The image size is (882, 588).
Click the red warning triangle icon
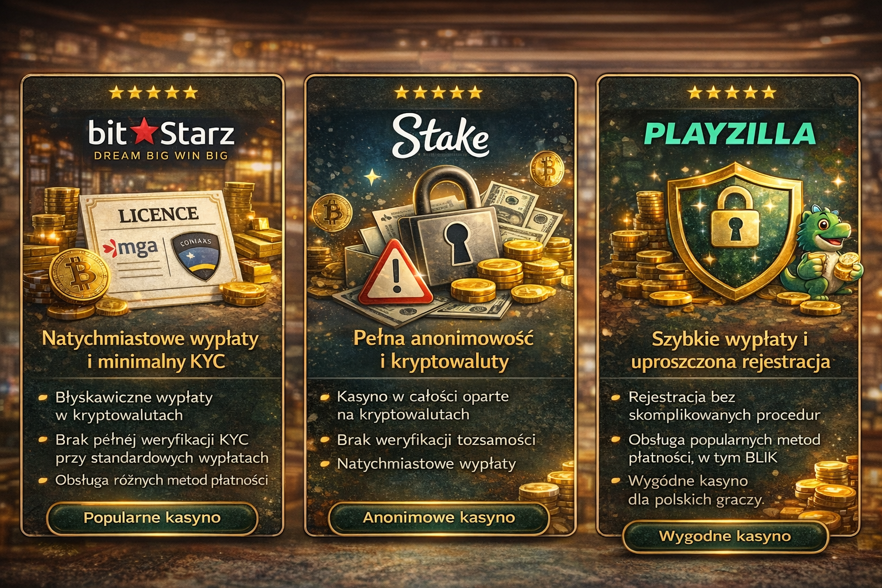coord(396,273)
